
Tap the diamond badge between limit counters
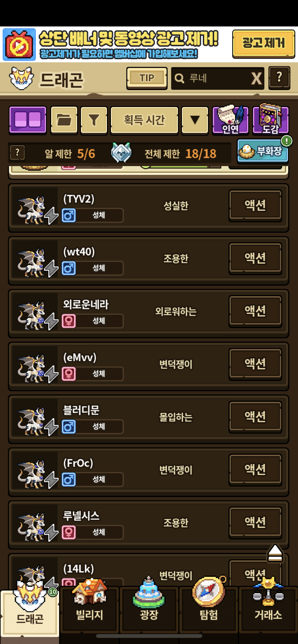pyautogui.click(x=121, y=153)
